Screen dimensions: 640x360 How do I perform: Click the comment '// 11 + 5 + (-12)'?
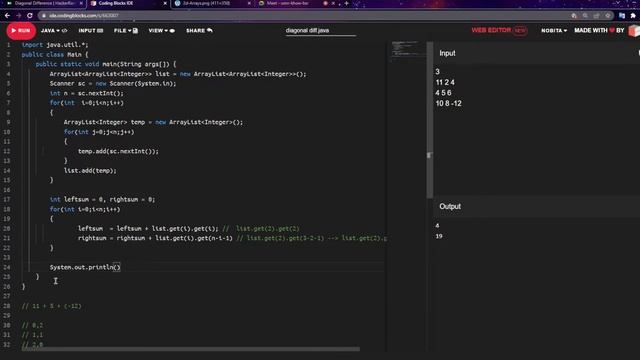(51, 306)
